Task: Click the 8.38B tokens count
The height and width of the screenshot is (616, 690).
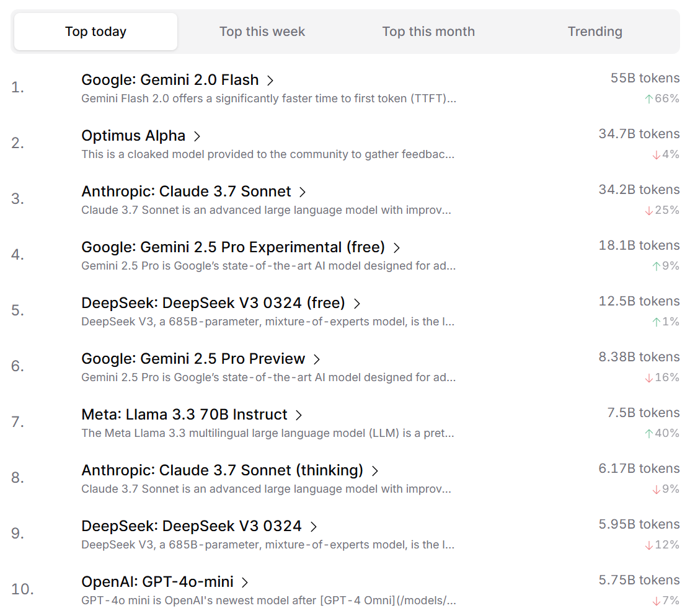Action: point(639,357)
